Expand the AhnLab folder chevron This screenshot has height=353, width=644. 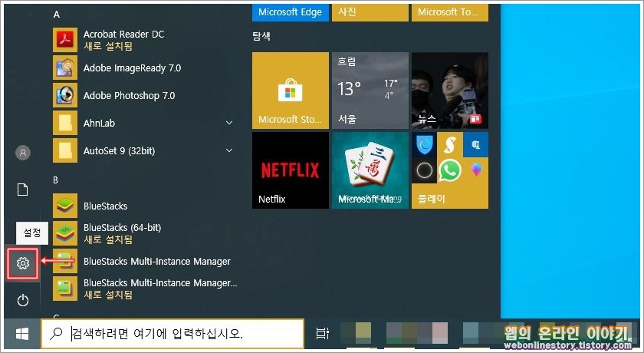click(x=229, y=123)
